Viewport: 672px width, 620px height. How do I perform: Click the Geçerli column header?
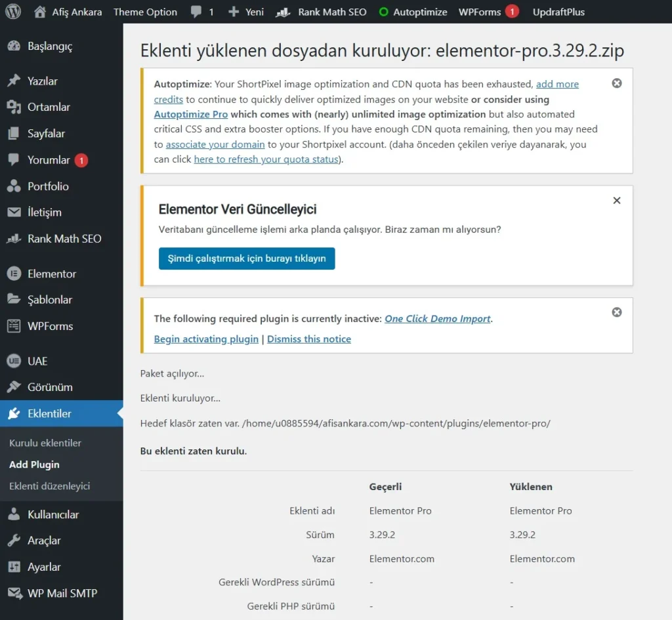click(x=385, y=487)
